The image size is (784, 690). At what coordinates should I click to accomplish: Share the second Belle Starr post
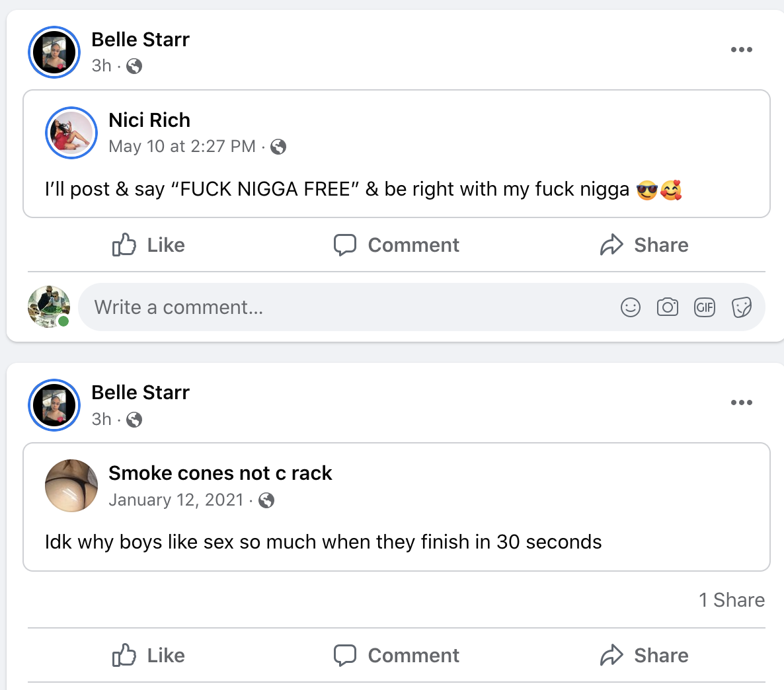tap(644, 656)
